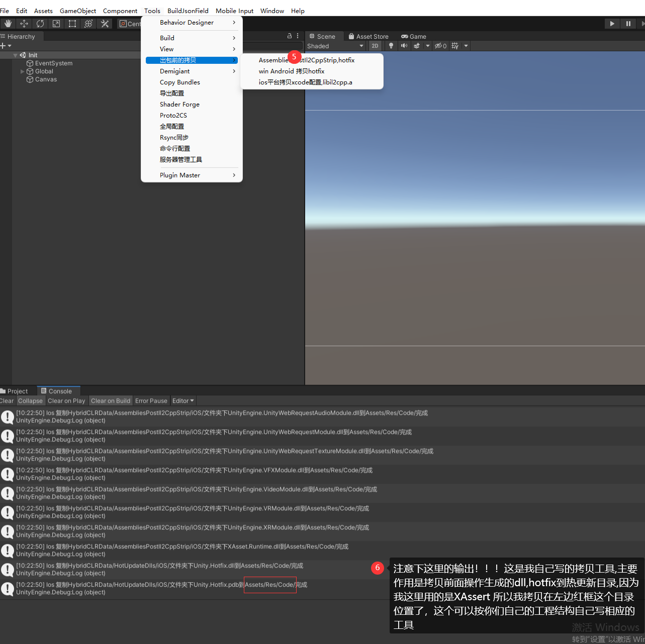Open Plugin Master submenu
The image size is (645, 644).
[x=192, y=175]
